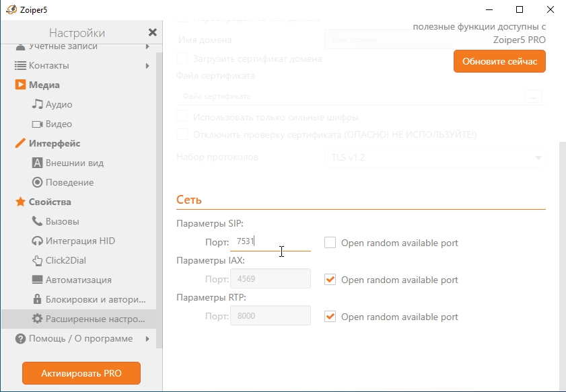Select HID integration headset icon
Image resolution: width=566 pixels, height=392 pixels.
click(37, 241)
